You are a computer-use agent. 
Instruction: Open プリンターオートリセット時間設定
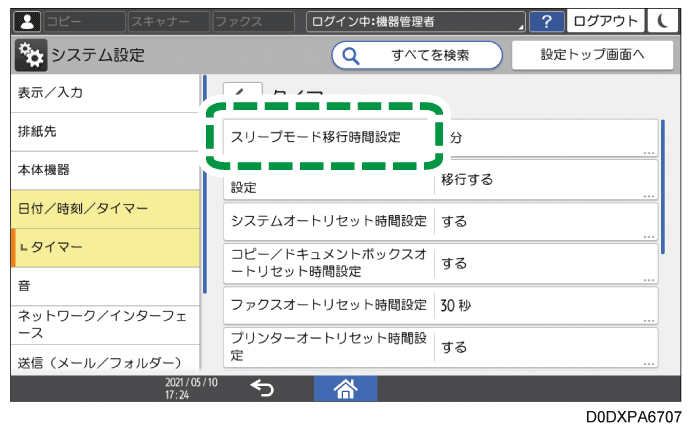[x=441, y=347]
